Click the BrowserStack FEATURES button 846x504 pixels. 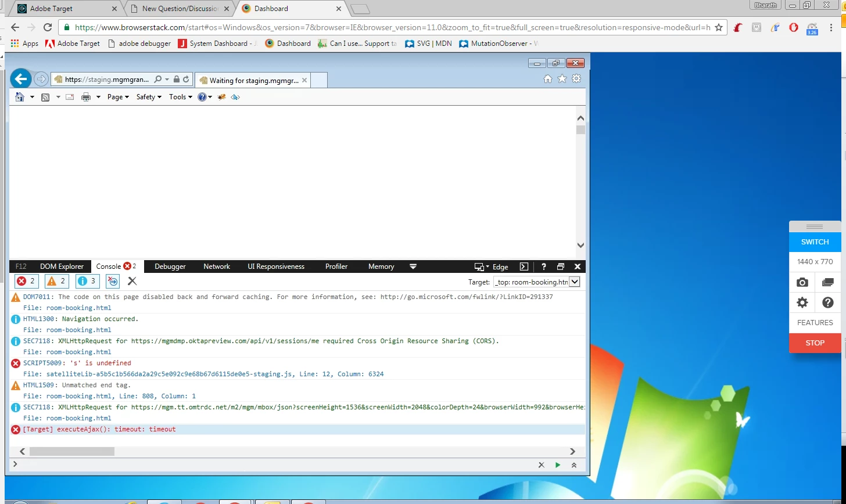[815, 323]
